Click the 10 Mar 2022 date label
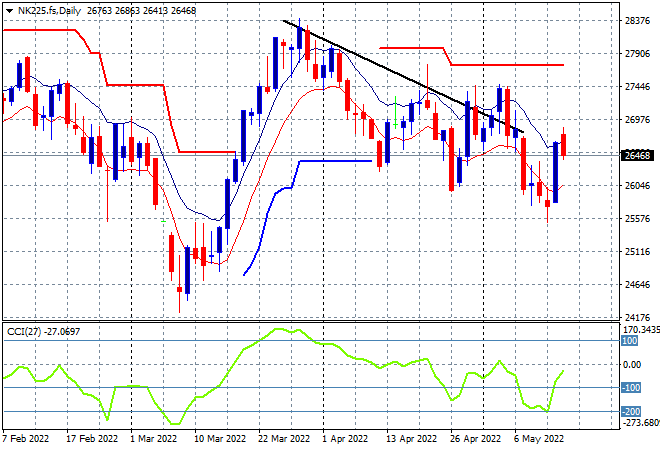The width and height of the screenshot is (660, 450). pyautogui.click(x=220, y=439)
